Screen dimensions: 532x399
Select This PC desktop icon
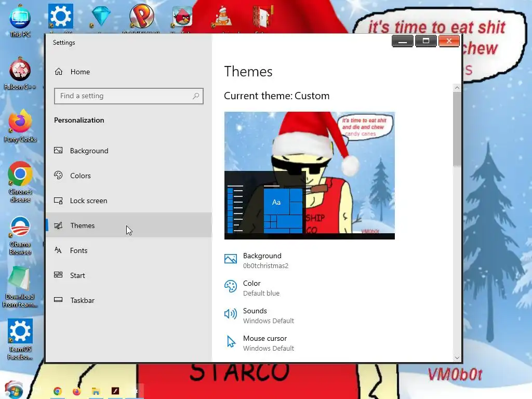tap(20, 20)
